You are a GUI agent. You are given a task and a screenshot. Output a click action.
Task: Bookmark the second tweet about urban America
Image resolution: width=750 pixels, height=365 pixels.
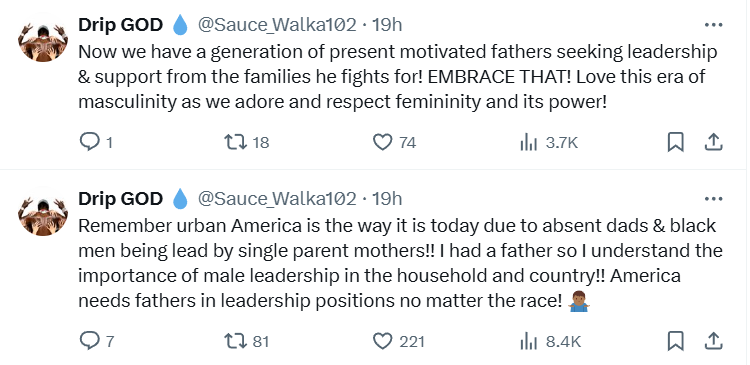pos(675,341)
